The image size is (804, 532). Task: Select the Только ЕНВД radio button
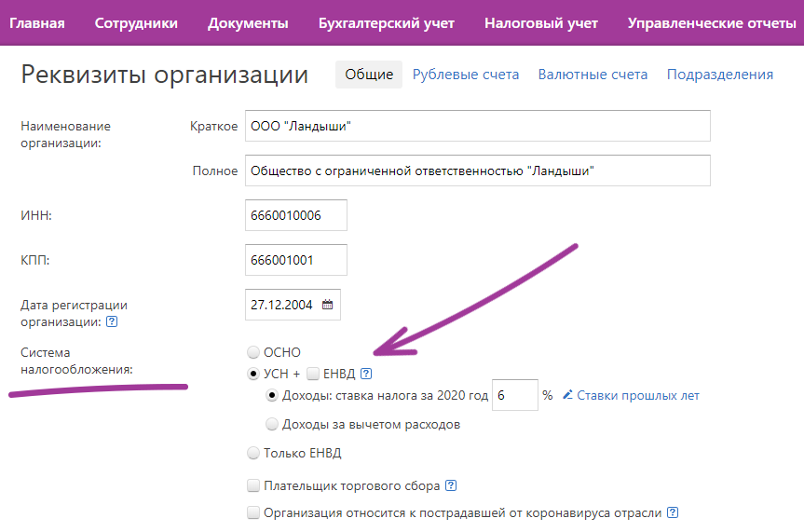pos(253,453)
